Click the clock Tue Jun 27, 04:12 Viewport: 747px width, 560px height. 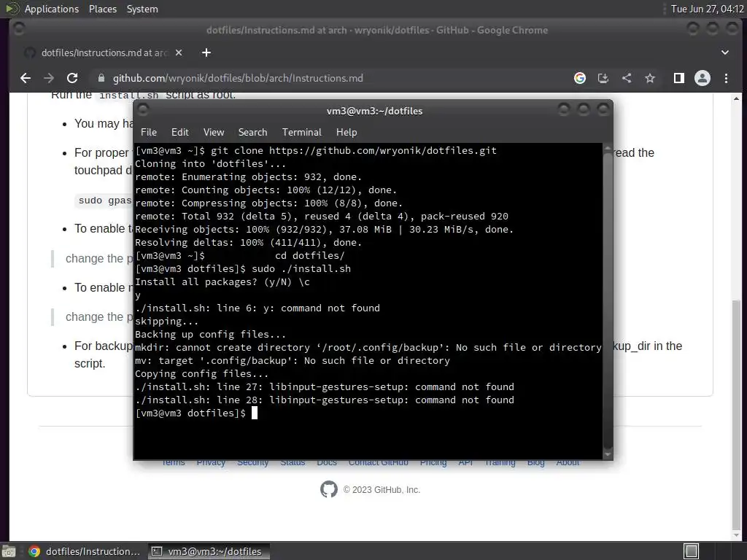click(x=707, y=9)
